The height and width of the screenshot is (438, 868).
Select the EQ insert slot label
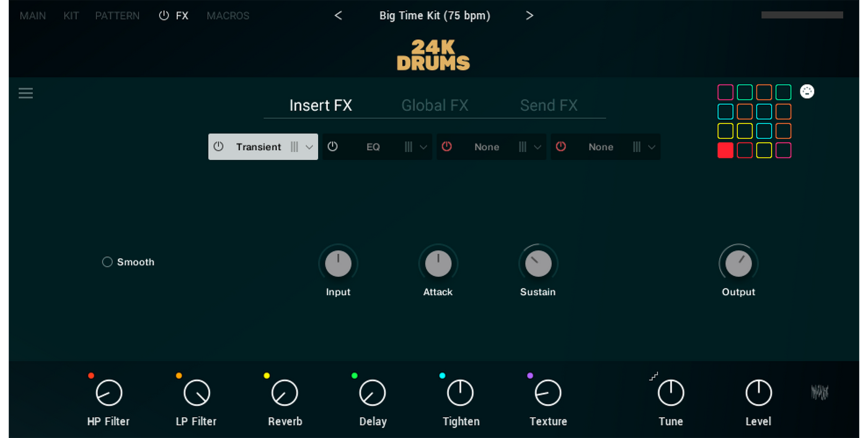click(373, 147)
